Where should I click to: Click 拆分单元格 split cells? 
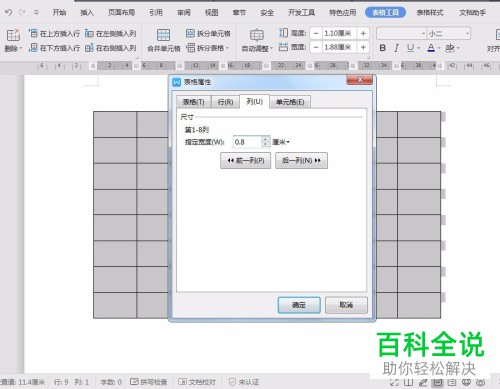pyautogui.click(x=208, y=33)
